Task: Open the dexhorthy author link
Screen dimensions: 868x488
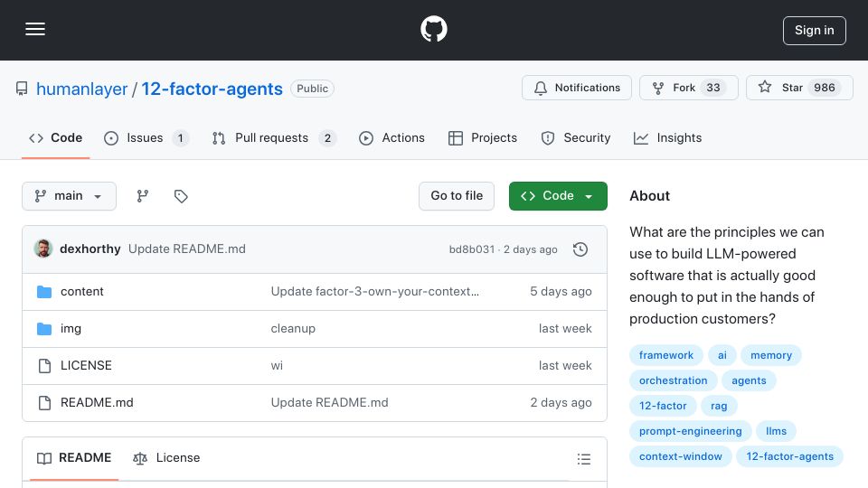Action: [x=90, y=249]
